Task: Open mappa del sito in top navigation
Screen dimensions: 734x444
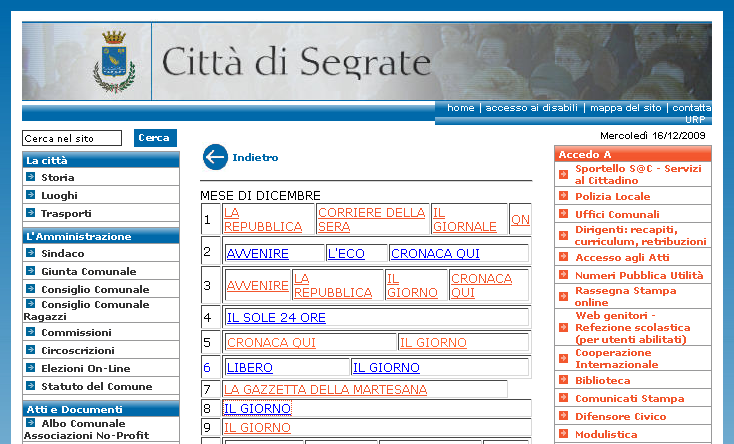Action: (x=625, y=108)
